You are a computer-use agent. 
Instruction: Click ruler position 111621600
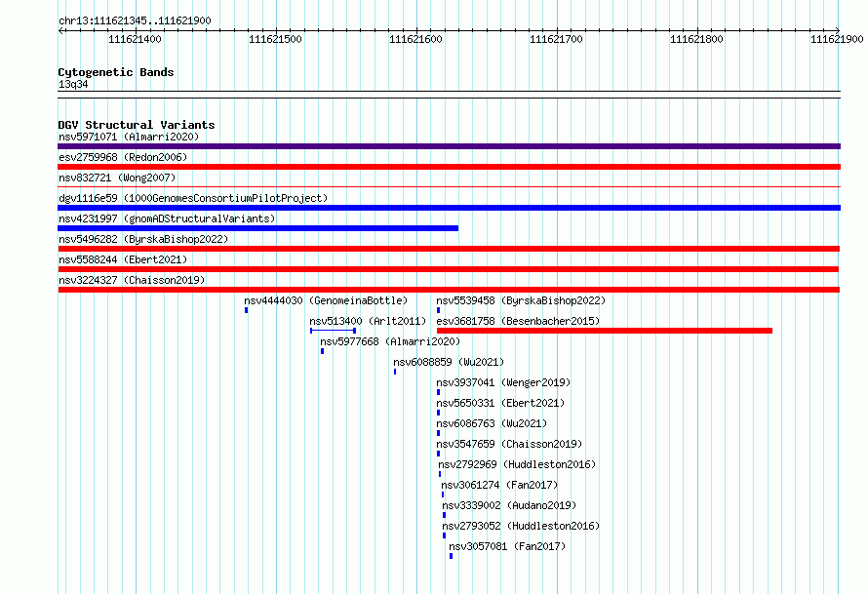(415, 39)
